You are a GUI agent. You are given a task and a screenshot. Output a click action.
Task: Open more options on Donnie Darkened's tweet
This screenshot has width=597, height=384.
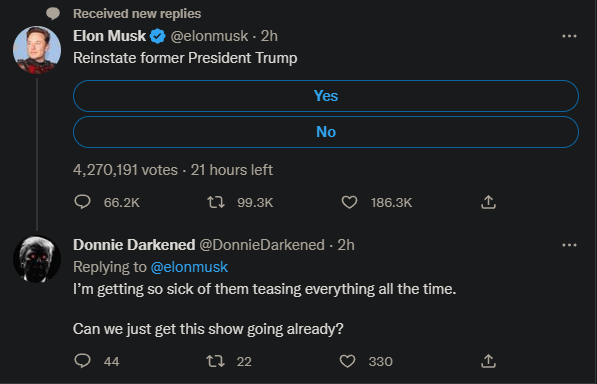(569, 245)
